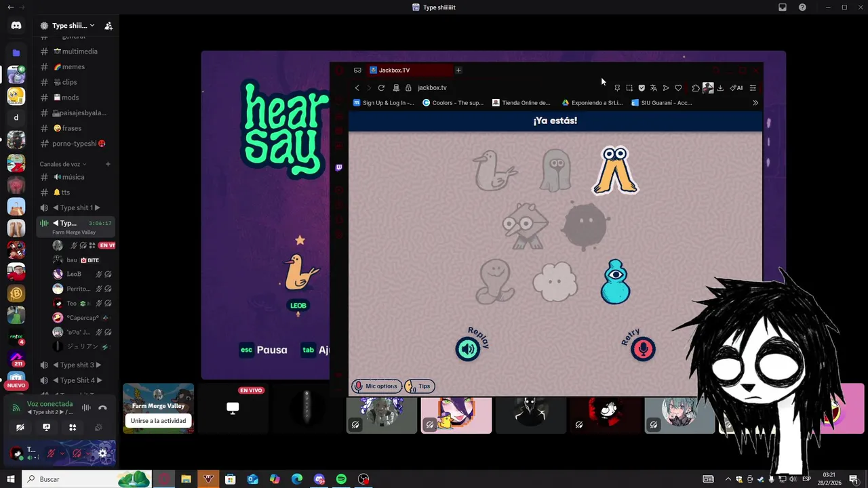Share your screen icon in voice panel
Screen dimensions: 868x488
pyautogui.click(x=46, y=427)
